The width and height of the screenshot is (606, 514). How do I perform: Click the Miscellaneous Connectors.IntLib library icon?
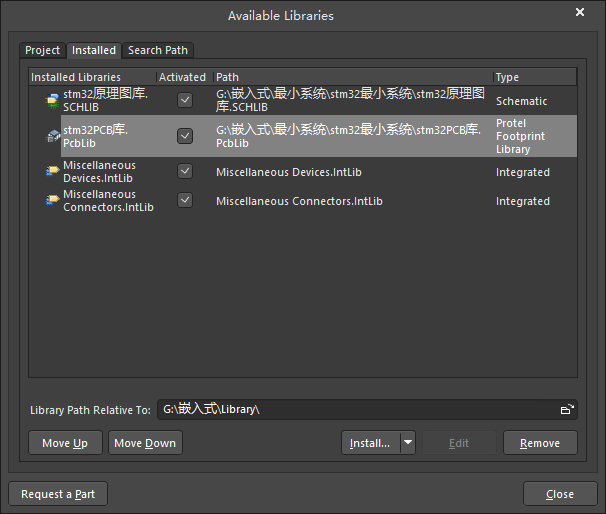pyautogui.click(x=53, y=200)
